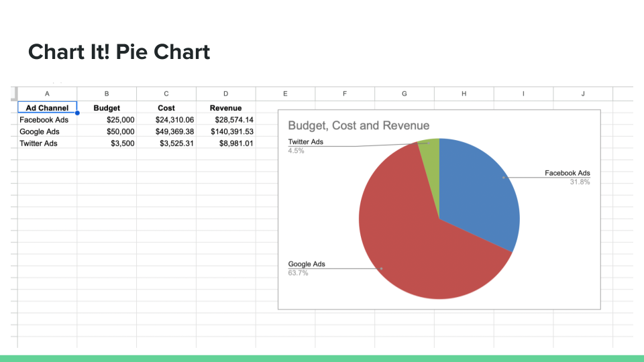
Task: Click the 4.5% chart percentage label
Action: 296,151
